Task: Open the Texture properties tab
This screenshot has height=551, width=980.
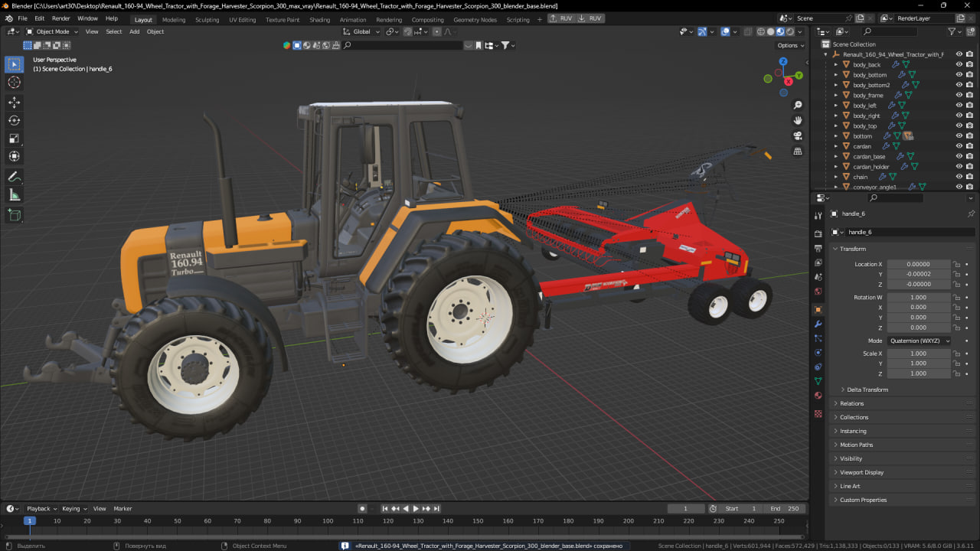Action: pos(818,414)
